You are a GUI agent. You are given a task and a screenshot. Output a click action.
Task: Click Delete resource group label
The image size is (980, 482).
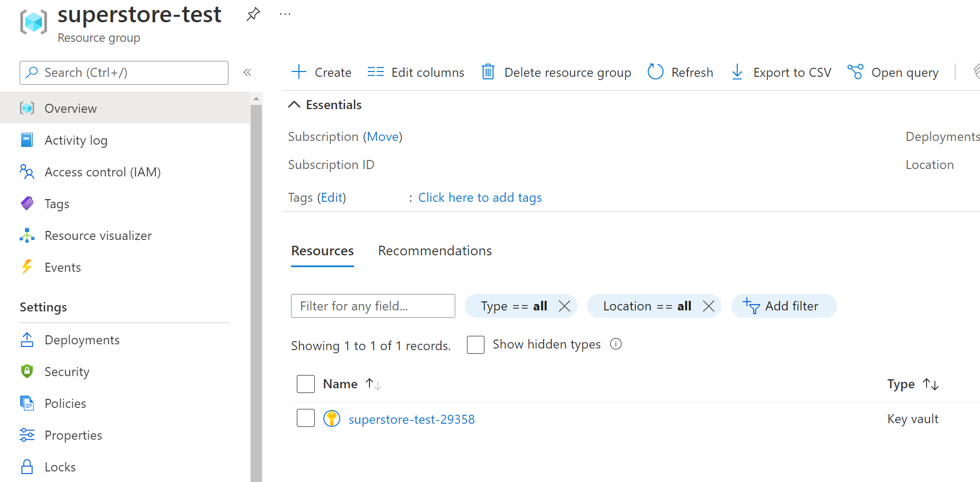[568, 73]
